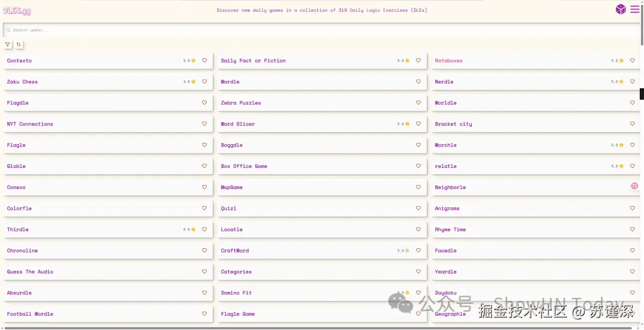This screenshot has height=330, width=644.
Task: Open the NYT Connections game
Action: tap(30, 123)
